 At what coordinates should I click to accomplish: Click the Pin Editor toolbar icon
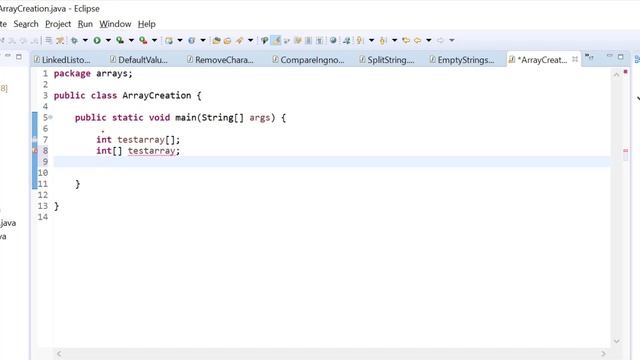pos(347,40)
